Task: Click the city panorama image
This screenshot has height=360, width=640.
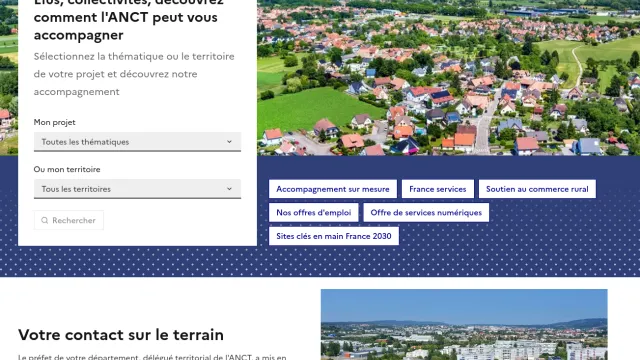Action: (464, 324)
